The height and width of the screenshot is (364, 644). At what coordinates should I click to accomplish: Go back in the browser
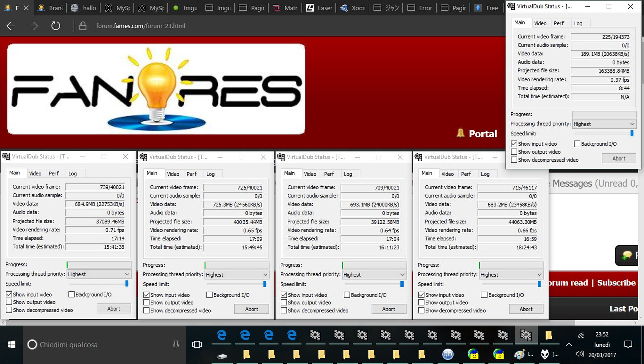(11, 26)
